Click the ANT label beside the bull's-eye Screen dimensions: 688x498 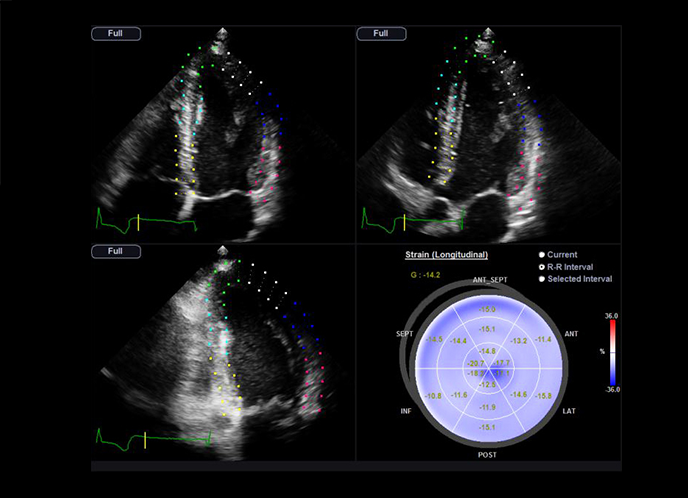tap(571, 334)
